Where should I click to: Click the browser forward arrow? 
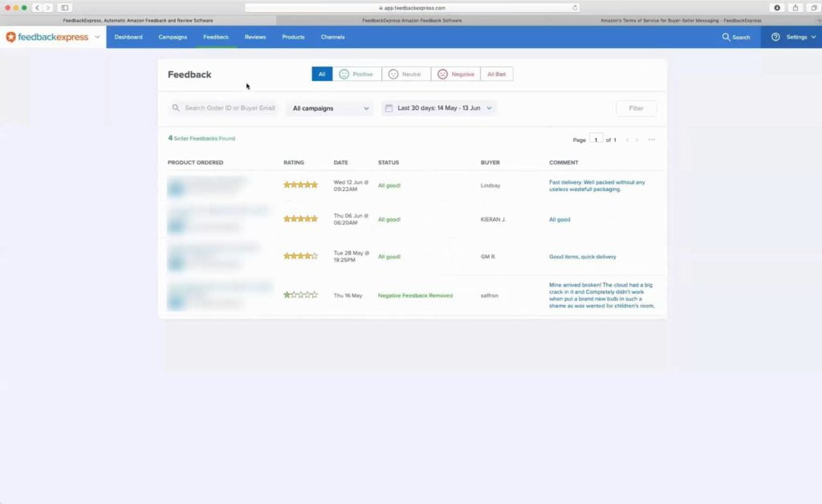pyautogui.click(x=47, y=8)
